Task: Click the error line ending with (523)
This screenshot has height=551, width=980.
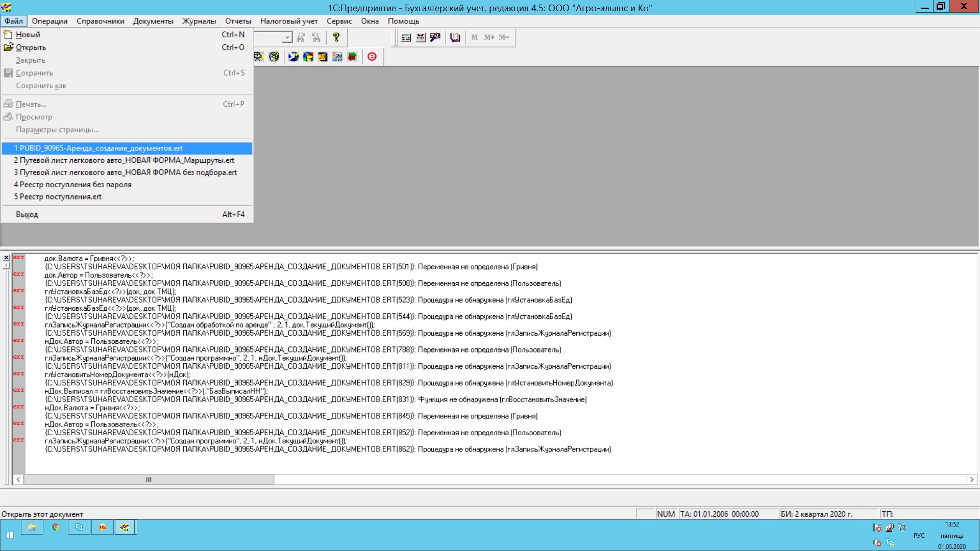Action: pos(308,300)
